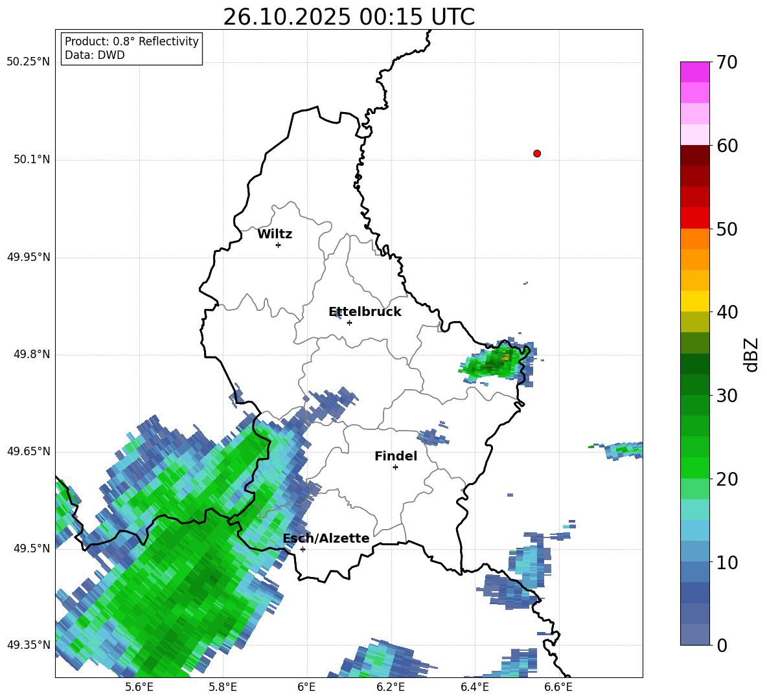Screen dimensions: 767x700
Task: Click the bright green 20 dBZ swatch
Action: [694, 468]
